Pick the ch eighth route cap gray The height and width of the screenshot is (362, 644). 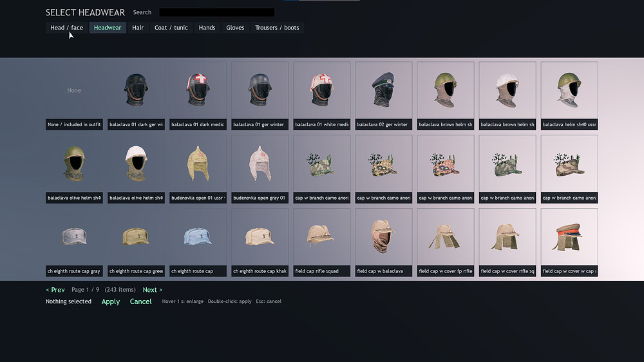pos(74,242)
